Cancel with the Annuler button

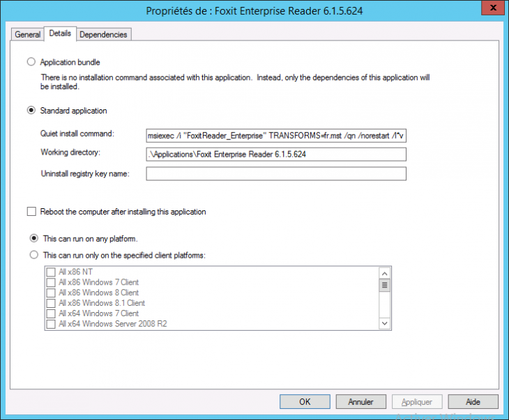pos(361,402)
